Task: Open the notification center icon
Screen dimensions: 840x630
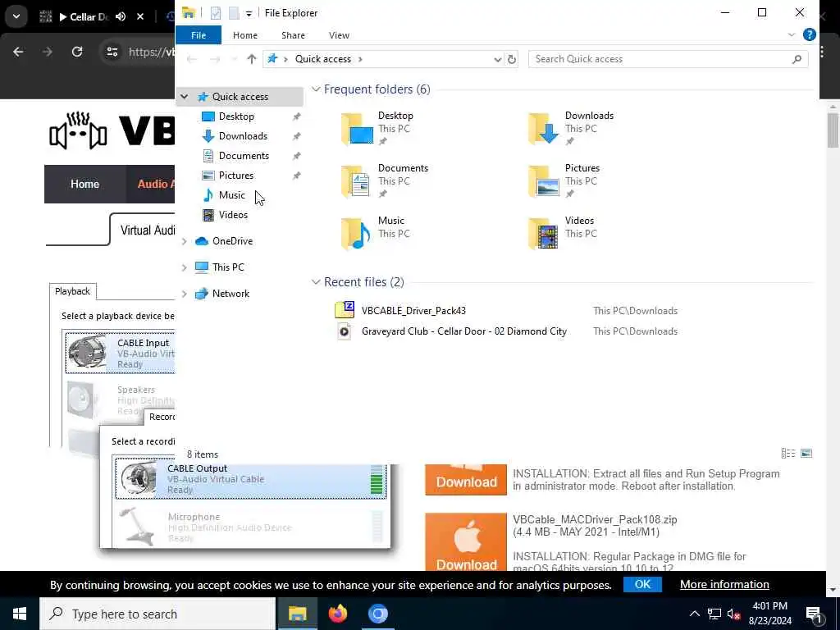Action: 813,614
